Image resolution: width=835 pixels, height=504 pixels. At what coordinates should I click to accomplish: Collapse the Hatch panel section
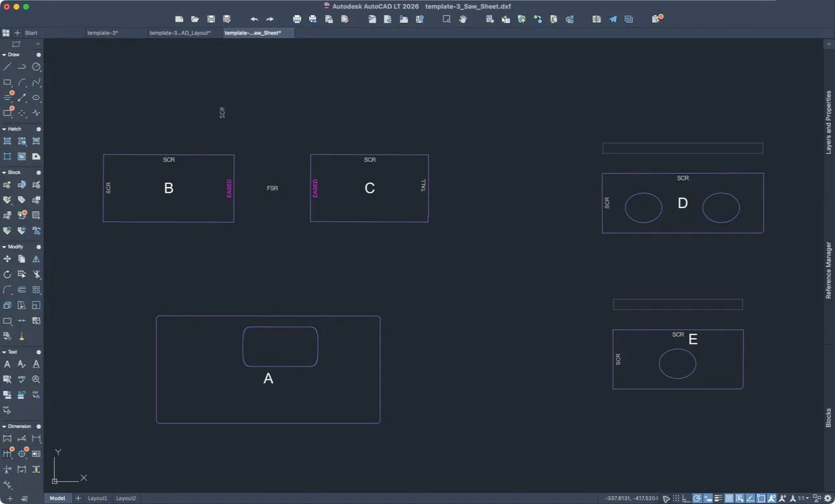[4, 129]
